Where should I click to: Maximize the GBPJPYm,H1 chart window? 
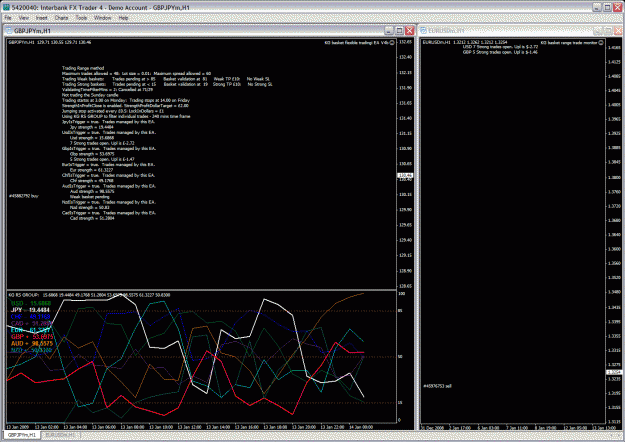(399, 31)
